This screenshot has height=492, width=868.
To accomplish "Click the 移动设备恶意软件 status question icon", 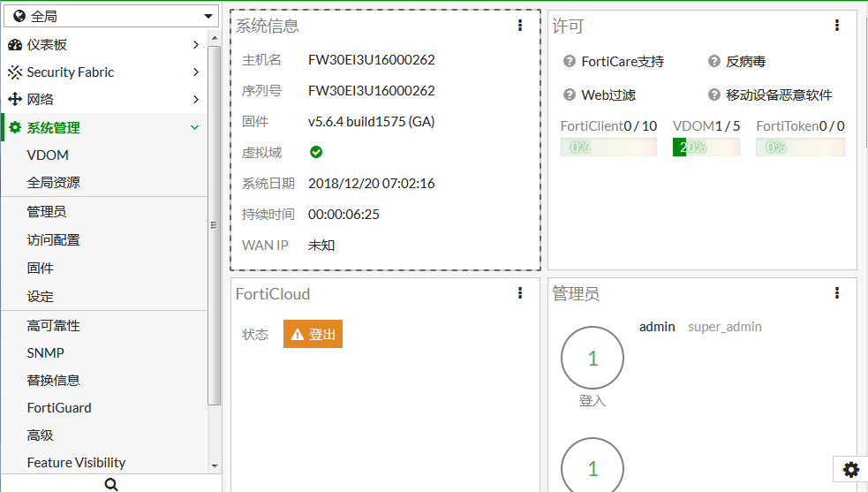I will (x=714, y=95).
